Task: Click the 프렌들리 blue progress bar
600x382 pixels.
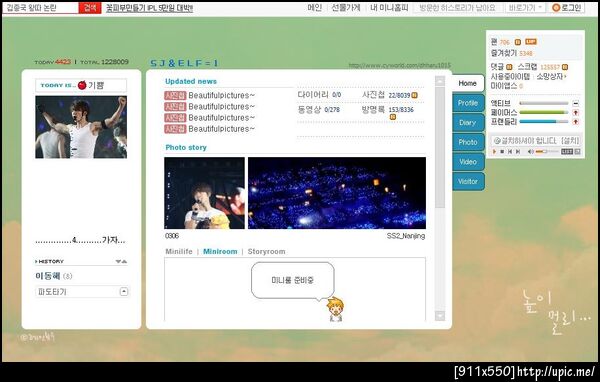Action: (x=544, y=121)
